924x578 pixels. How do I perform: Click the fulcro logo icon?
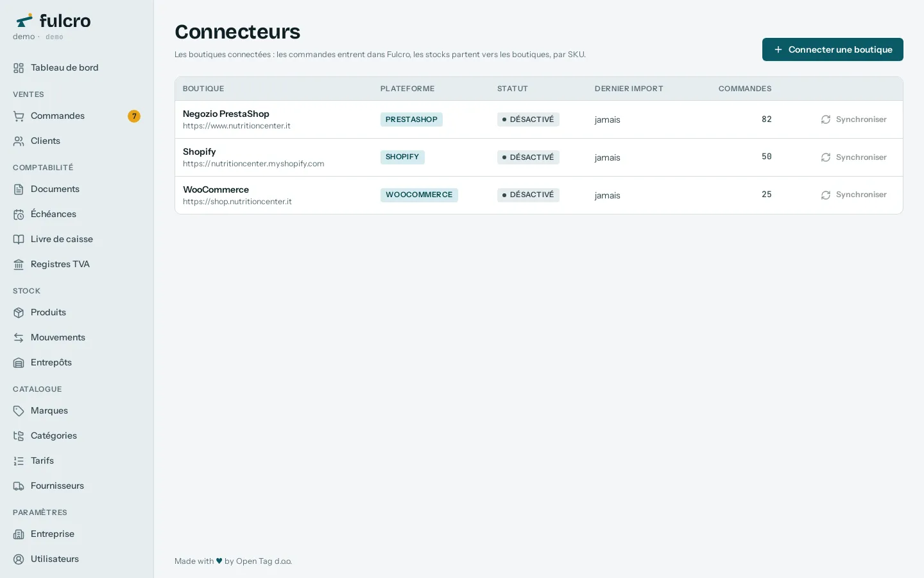click(x=24, y=21)
